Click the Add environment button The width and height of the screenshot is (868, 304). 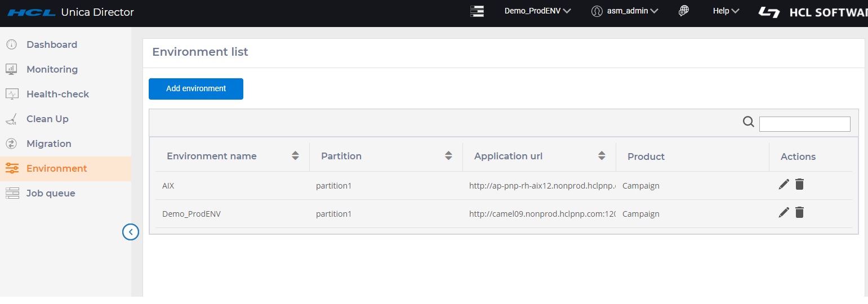pyautogui.click(x=196, y=89)
